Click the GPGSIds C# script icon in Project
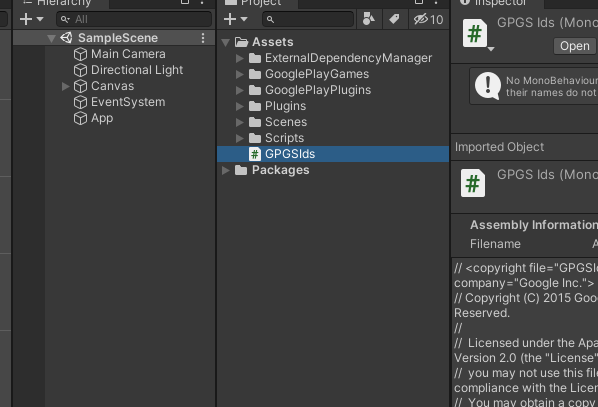 (x=255, y=154)
